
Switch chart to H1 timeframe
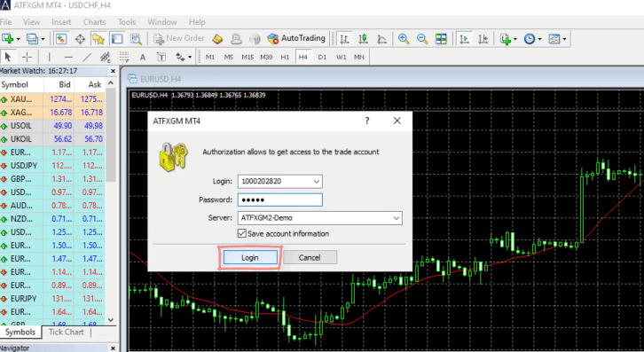pos(285,57)
